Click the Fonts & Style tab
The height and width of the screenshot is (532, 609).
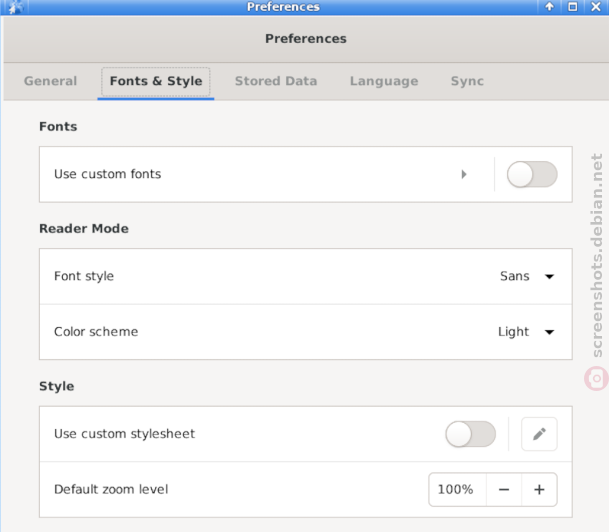(156, 81)
